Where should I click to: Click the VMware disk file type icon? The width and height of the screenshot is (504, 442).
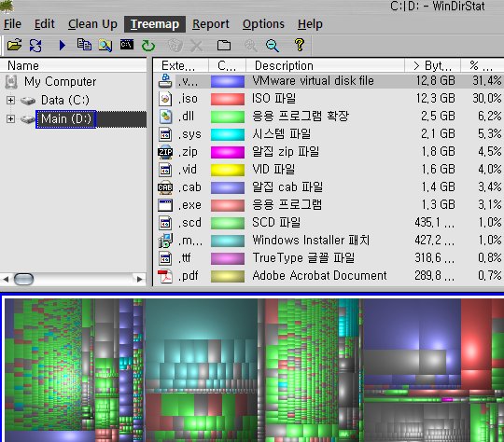(x=165, y=81)
